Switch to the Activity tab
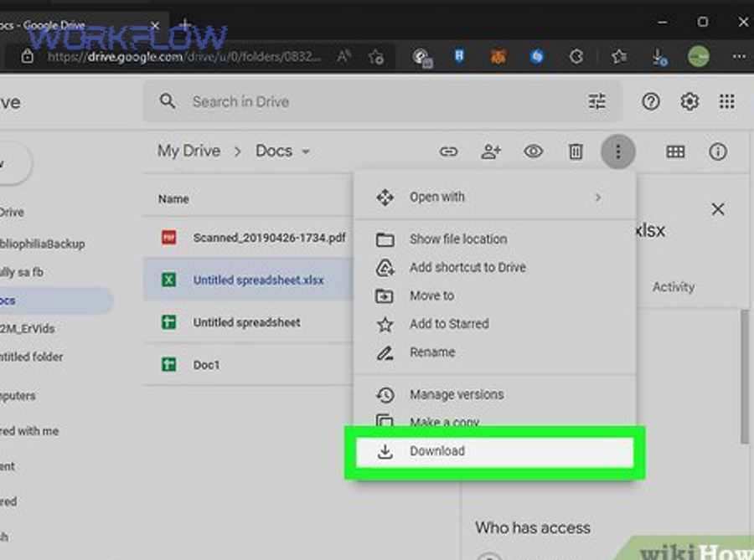Viewport: 754px width, 560px height. pos(674,286)
